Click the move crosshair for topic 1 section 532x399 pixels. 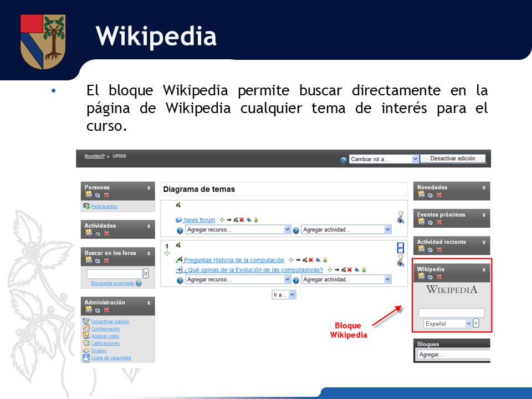pyautogui.click(x=167, y=253)
